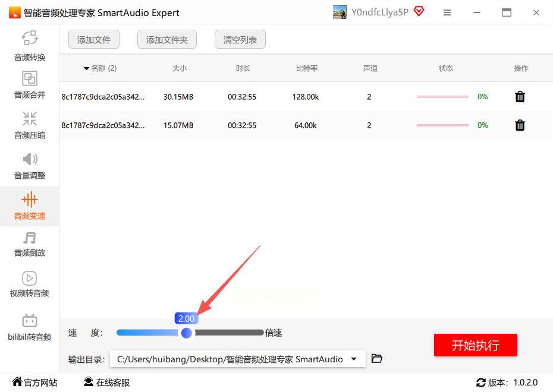
Task: Click the 128.00k row progress bar
Action: [442, 96]
